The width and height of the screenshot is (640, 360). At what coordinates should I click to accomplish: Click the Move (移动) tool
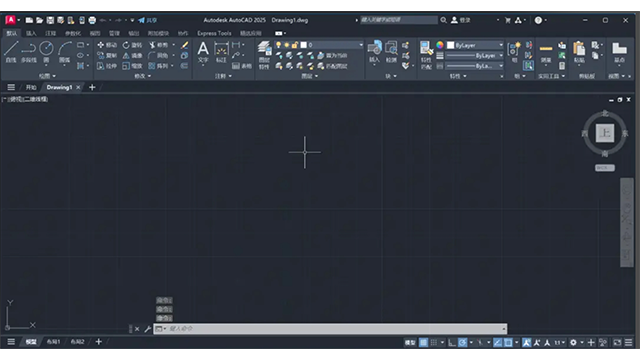[107, 45]
